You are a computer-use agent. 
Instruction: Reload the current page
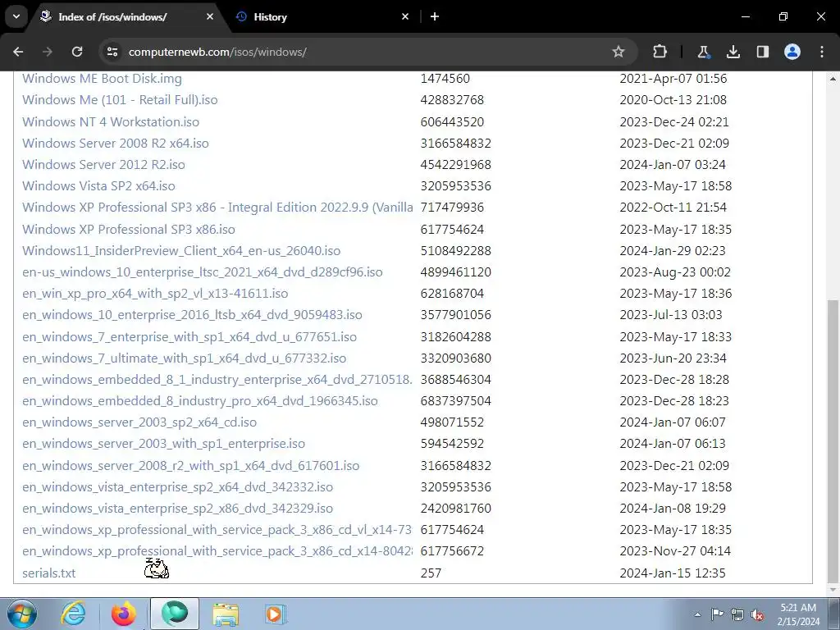pos(77,52)
